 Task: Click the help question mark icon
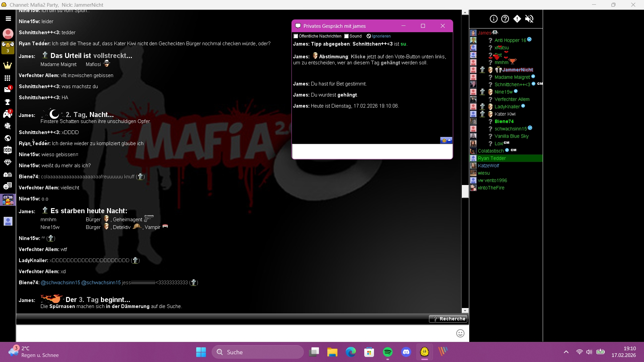(505, 19)
